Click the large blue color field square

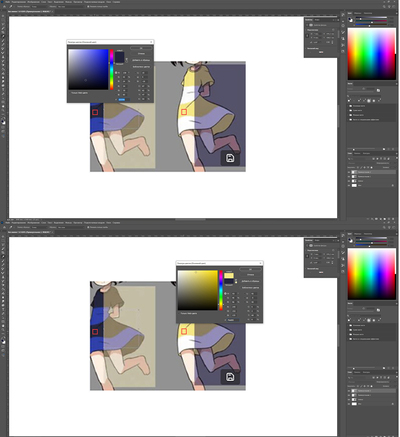(88, 69)
